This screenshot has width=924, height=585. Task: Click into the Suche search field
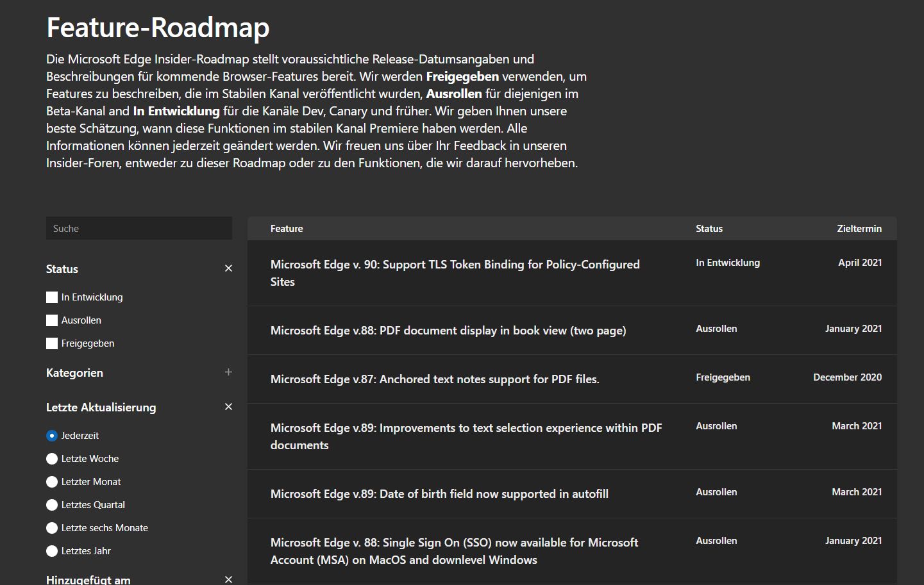[139, 228]
